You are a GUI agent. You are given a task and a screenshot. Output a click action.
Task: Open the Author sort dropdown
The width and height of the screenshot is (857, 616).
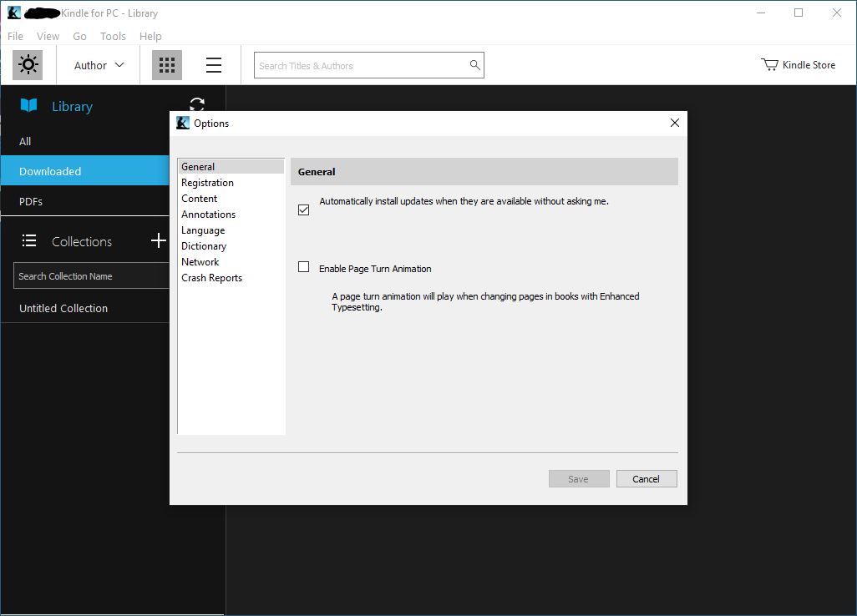[x=99, y=65]
